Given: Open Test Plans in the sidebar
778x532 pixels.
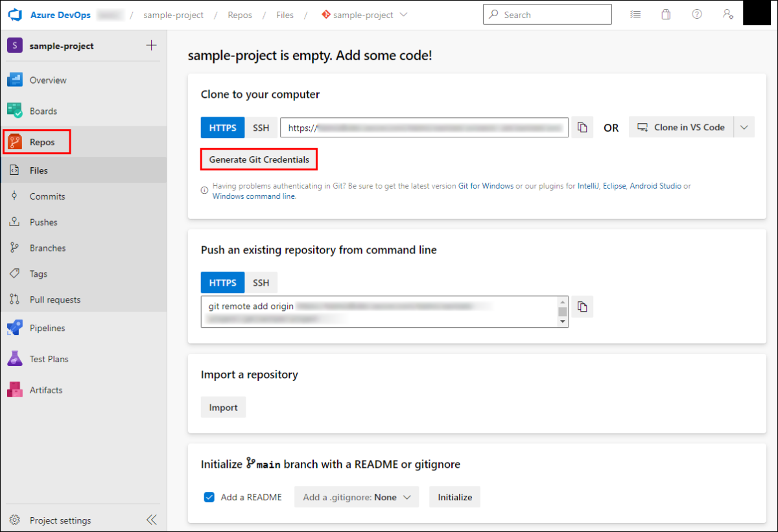Looking at the screenshot, I should [x=83, y=359].
